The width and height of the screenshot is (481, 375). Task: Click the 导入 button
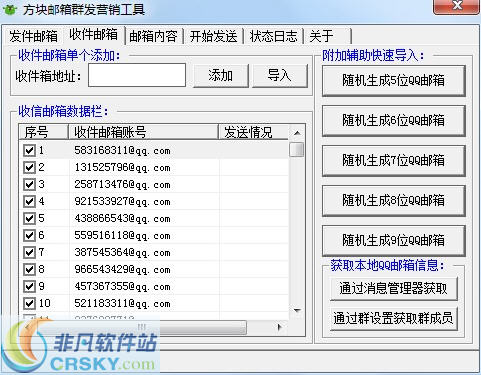tap(279, 76)
